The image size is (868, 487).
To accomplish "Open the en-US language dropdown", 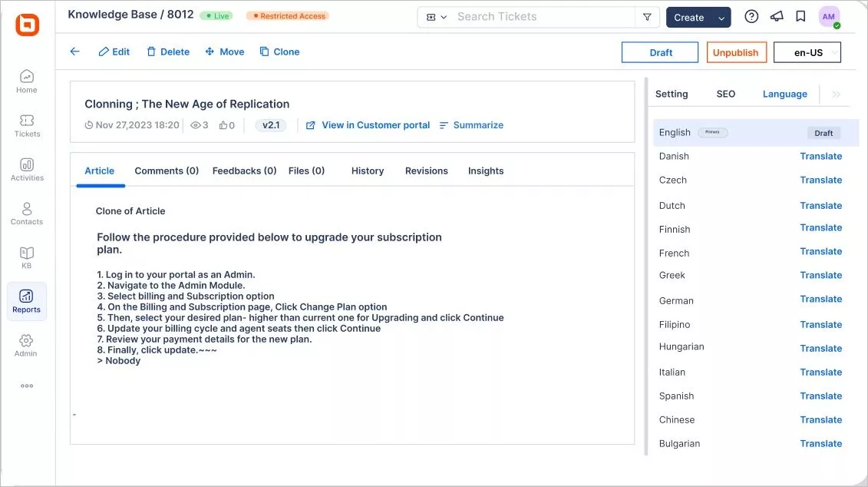I will point(807,52).
